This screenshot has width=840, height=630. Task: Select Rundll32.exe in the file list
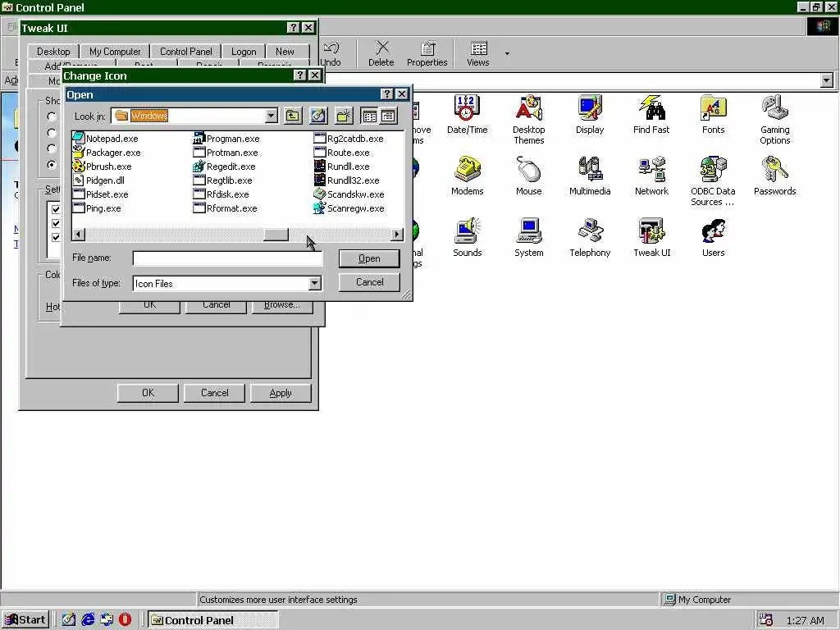tap(347, 180)
